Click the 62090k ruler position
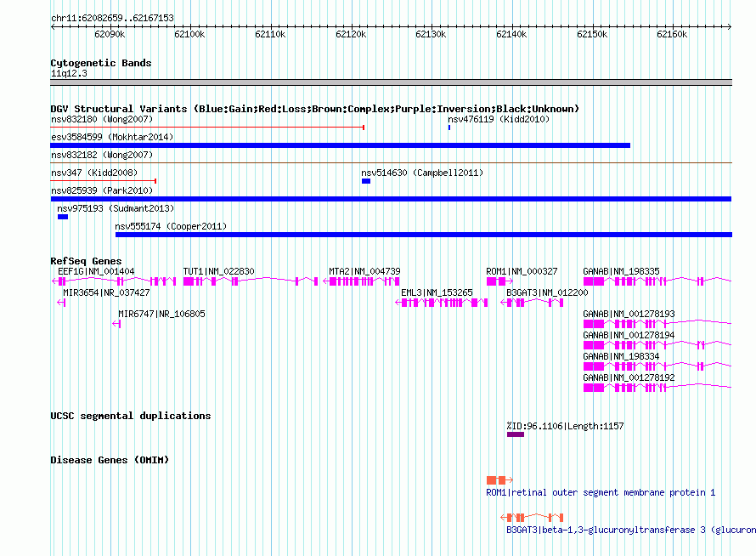This screenshot has height=556, width=756. point(110,34)
